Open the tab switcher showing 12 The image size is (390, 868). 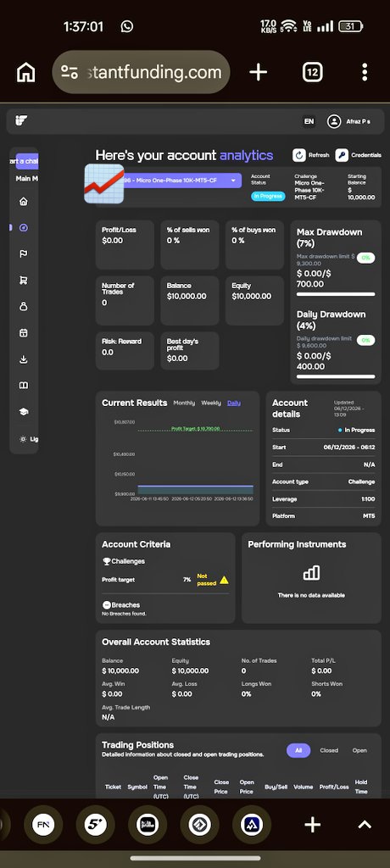tap(313, 72)
